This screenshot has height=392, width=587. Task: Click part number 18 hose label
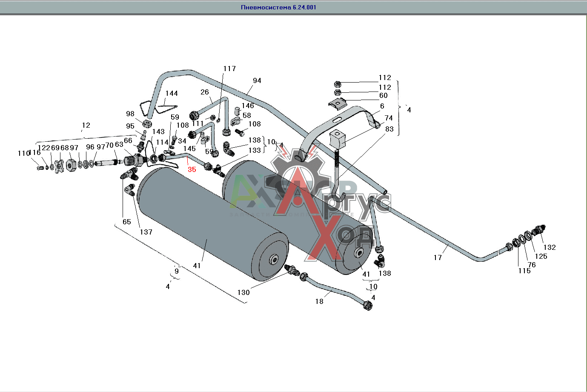pos(319,301)
